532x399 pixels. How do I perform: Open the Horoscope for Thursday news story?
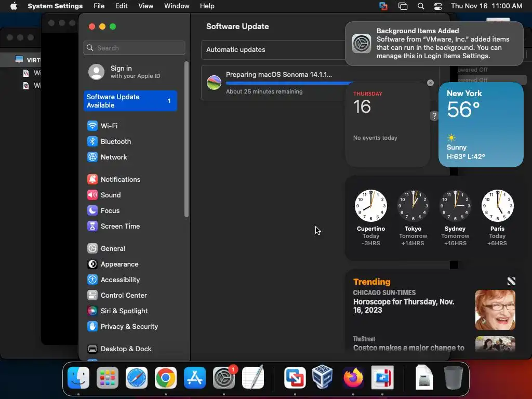click(403, 305)
